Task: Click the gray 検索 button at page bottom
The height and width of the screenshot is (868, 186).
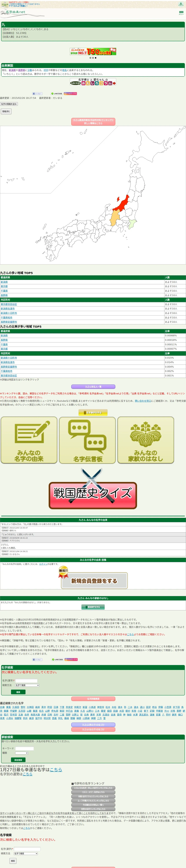Action: coord(13,861)
